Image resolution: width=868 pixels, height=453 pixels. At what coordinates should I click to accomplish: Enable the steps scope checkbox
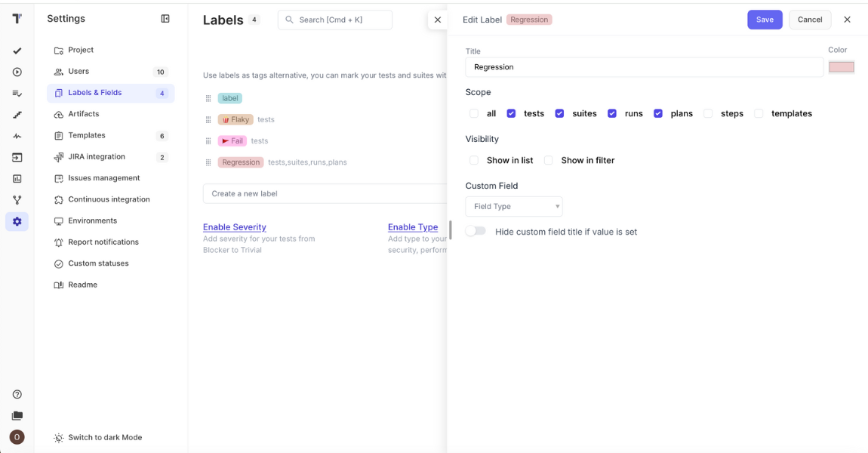[707, 113]
